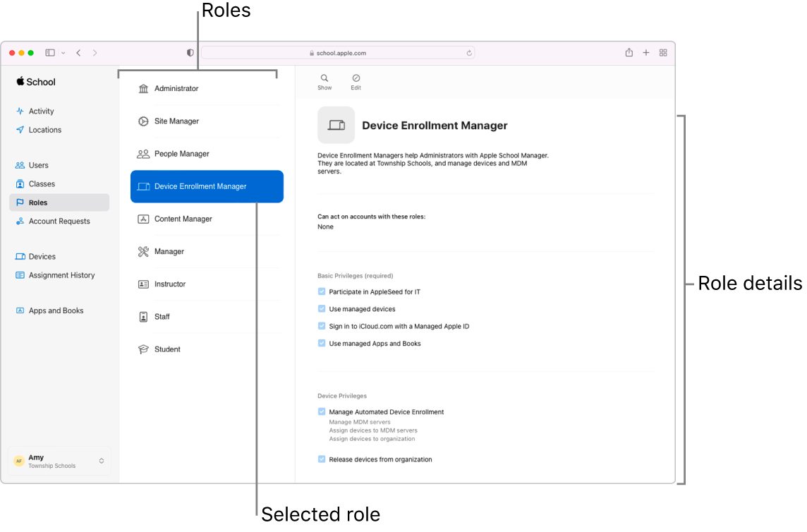Select Devices in the sidebar

pos(41,256)
